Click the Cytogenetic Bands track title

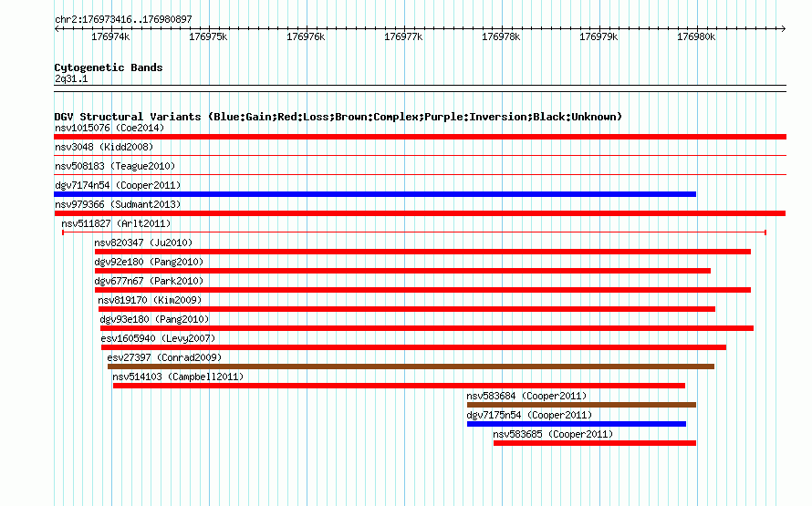pos(109,67)
